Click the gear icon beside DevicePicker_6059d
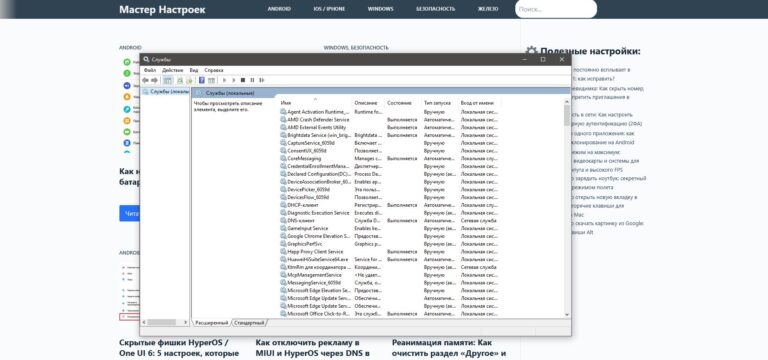768x360 pixels. pyautogui.click(x=283, y=189)
